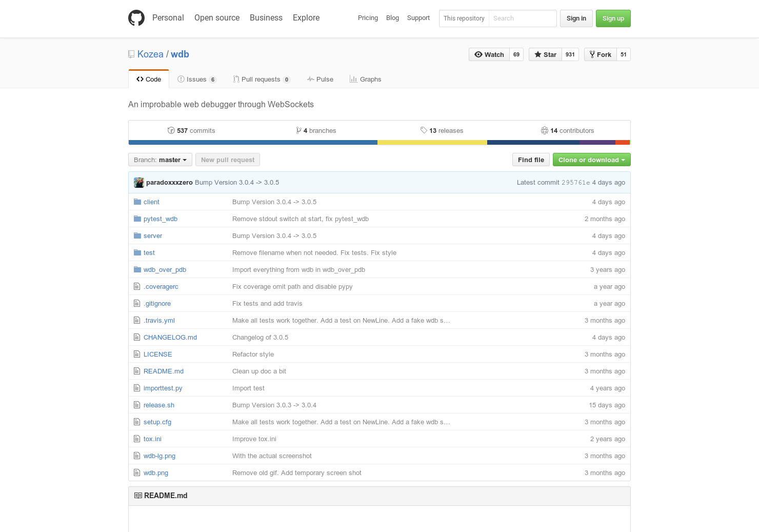Focus the repository Search input field
This screenshot has width=759, height=532.
[x=523, y=18]
